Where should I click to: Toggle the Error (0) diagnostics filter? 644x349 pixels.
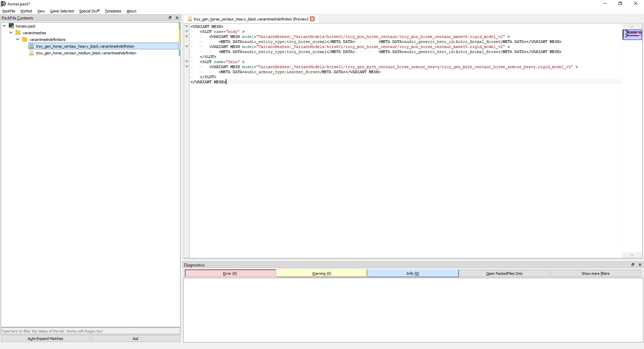tap(230, 273)
